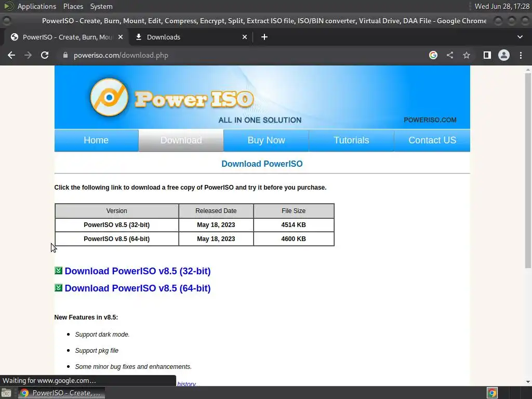Click the page vertical scrollbar
This screenshot has height=399, width=532.
tap(528, 170)
